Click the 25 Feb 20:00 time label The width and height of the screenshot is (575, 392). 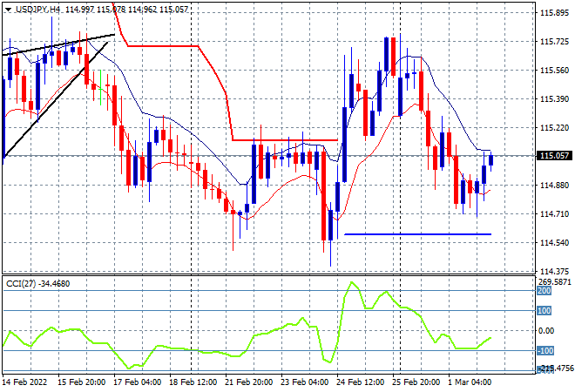coord(416,382)
